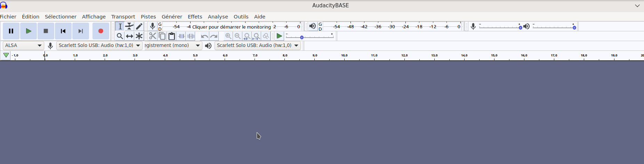The height and width of the screenshot is (164, 644).
Task: Select the Selection (I-beam) tool
Action: click(x=120, y=26)
